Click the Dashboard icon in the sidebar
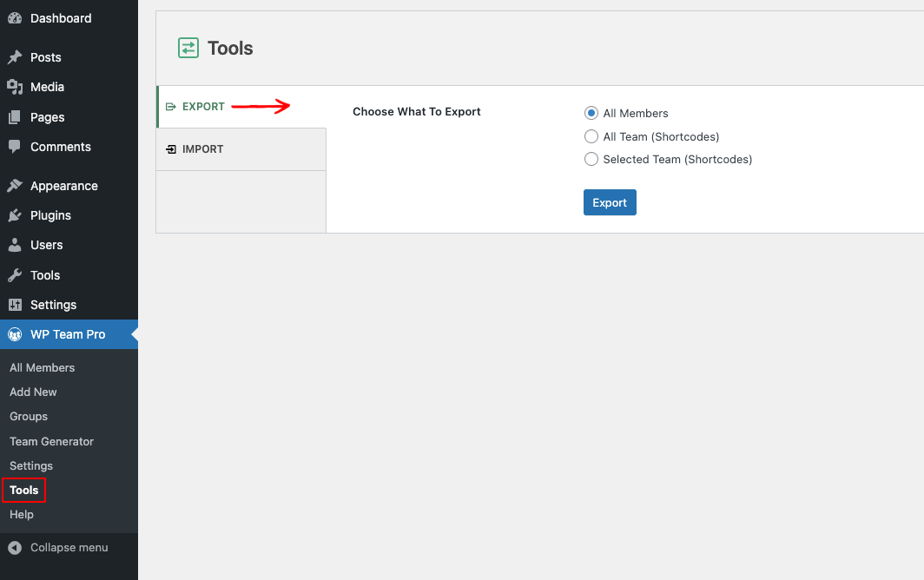 coord(13,18)
